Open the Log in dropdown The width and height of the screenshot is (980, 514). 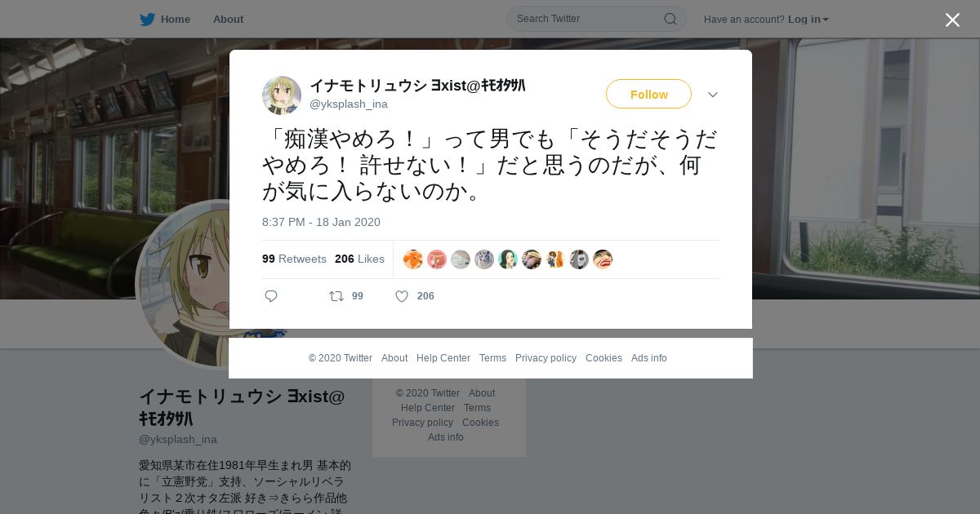[808, 20]
